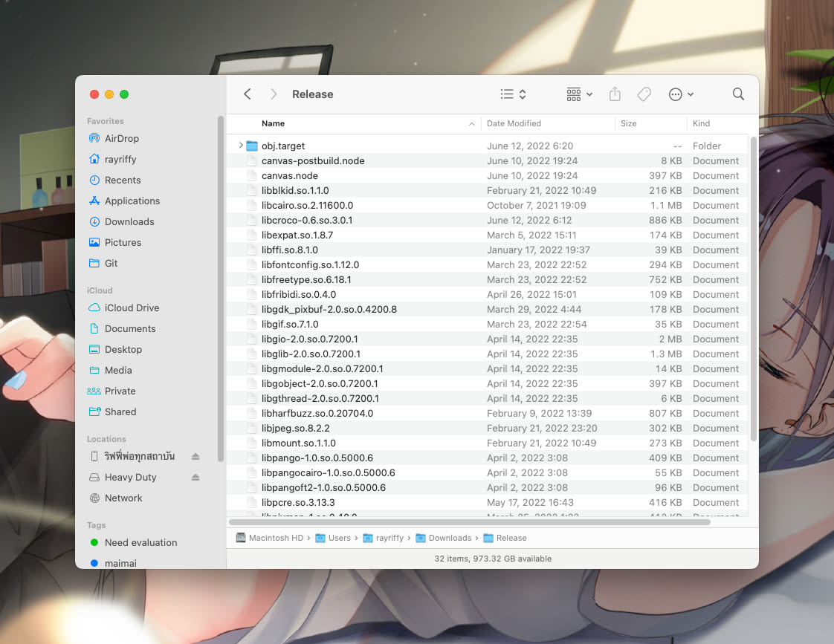Click the sidebar vertical scrollbar
Screen dimensions: 834x644
pyautogui.click(x=220, y=288)
